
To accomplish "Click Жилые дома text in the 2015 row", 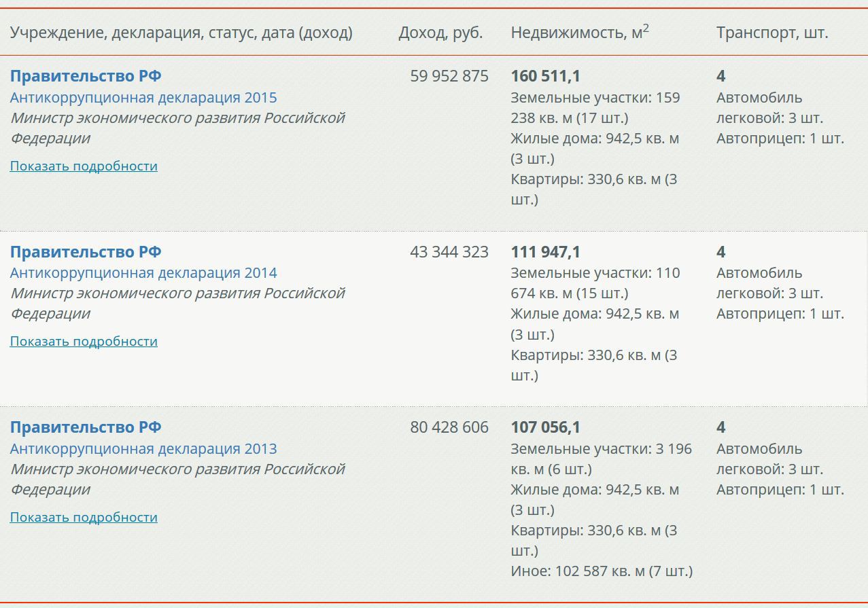I will (x=595, y=149).
